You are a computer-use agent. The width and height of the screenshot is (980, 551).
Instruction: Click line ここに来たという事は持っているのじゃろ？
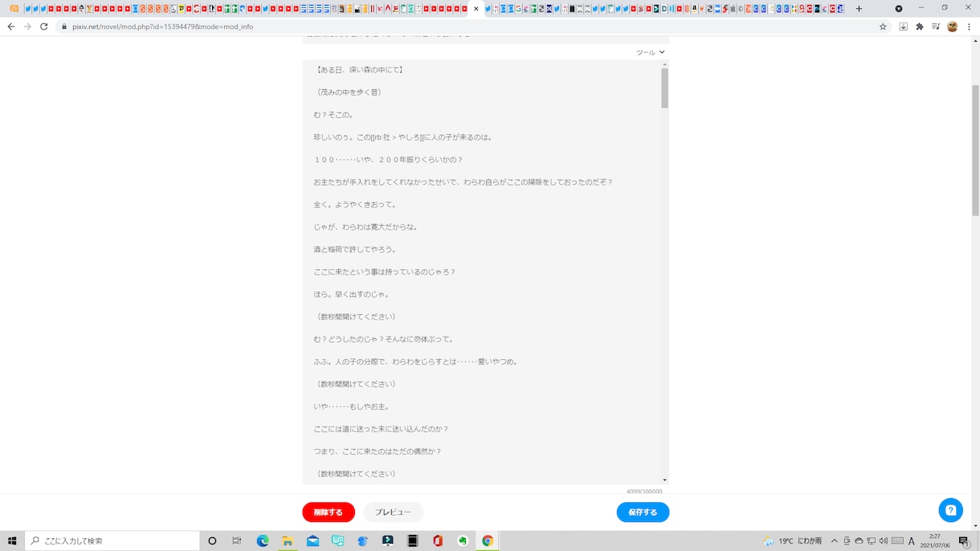click(385, 272)
